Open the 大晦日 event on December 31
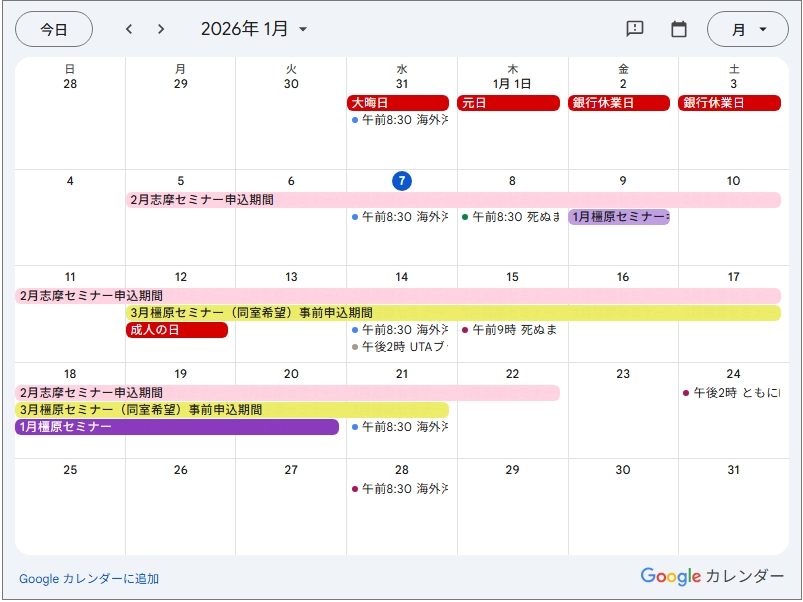 398,103
